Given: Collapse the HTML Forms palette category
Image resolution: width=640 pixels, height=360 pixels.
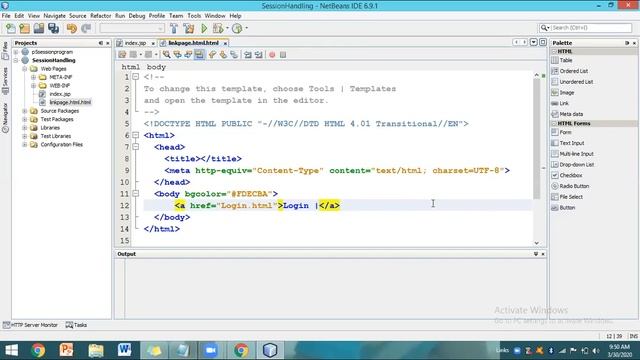Looking at the screenshot, I should 554,123.
